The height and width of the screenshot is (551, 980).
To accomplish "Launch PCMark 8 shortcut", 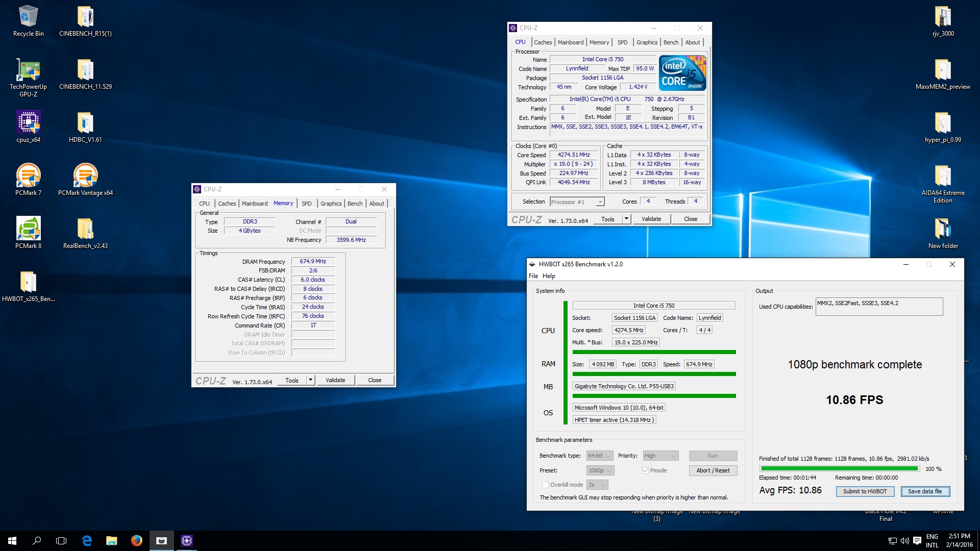I will [x=29, y=234].
